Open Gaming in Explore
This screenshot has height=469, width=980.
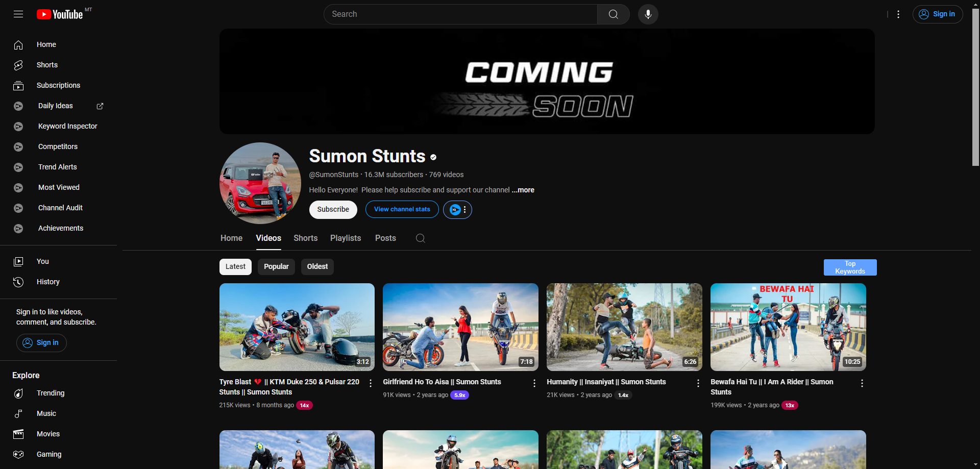[x=58, y=454]
